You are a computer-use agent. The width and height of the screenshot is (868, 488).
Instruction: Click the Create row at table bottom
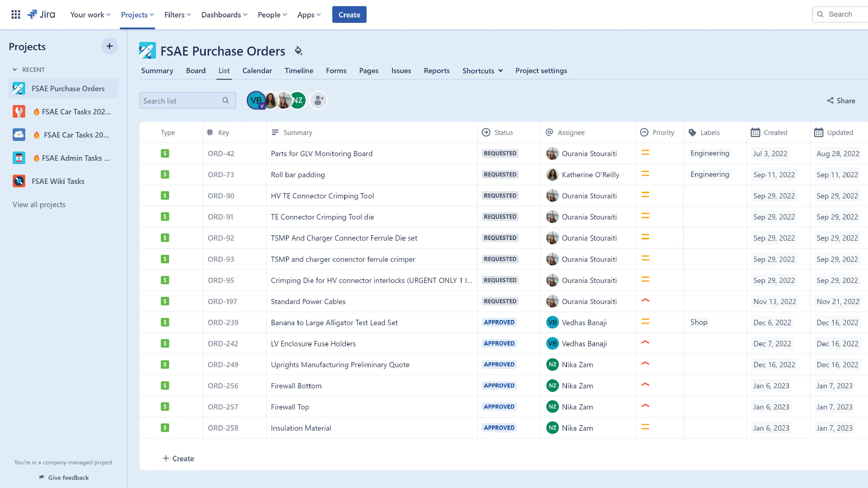178,458
